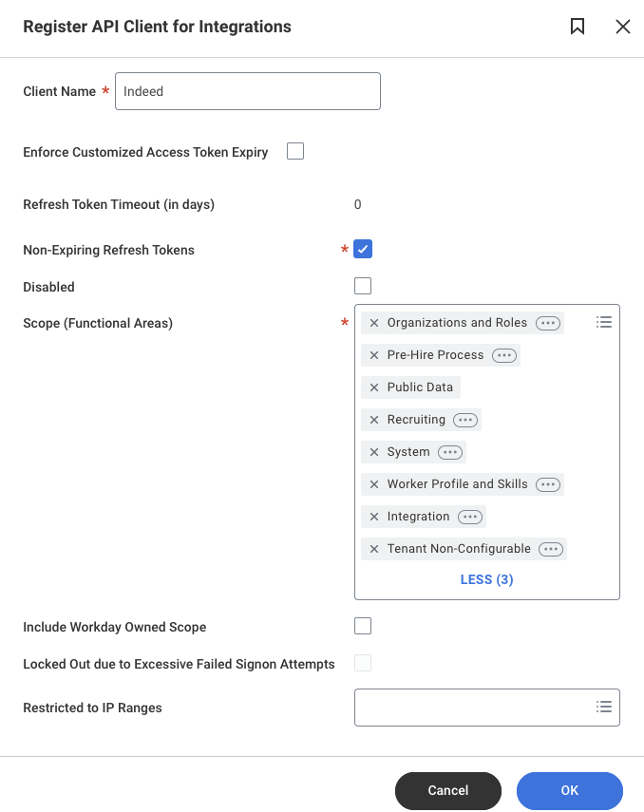
Task: Confirm registration with the OK button
Action: click(x=569, y=790)
